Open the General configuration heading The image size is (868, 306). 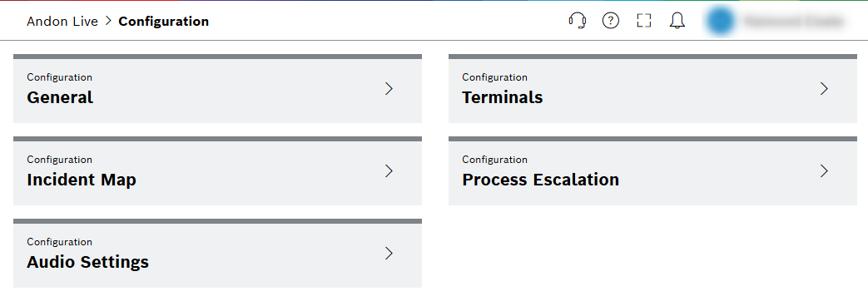[x=60, y=97]
